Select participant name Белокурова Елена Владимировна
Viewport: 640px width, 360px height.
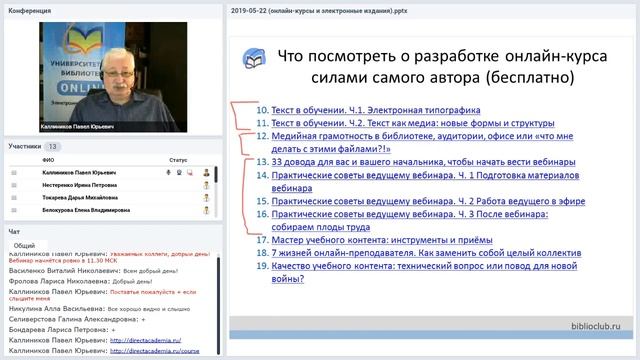[x=86, y=210]
